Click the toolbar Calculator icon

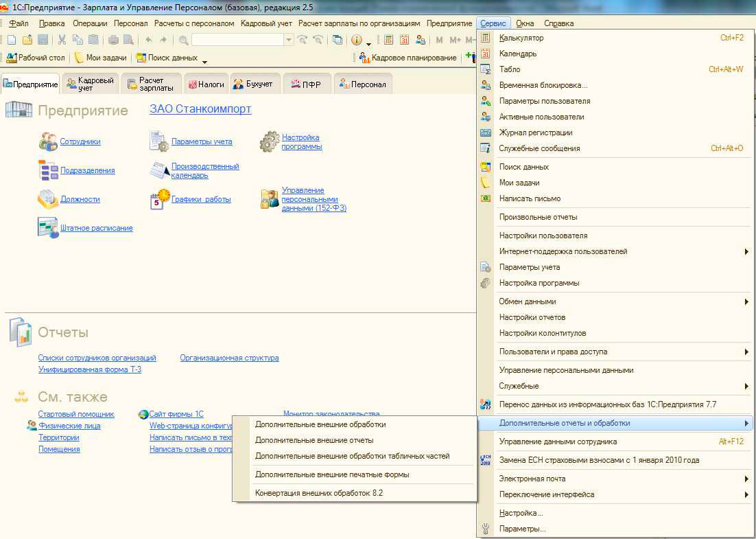click(x=388, y=40)
